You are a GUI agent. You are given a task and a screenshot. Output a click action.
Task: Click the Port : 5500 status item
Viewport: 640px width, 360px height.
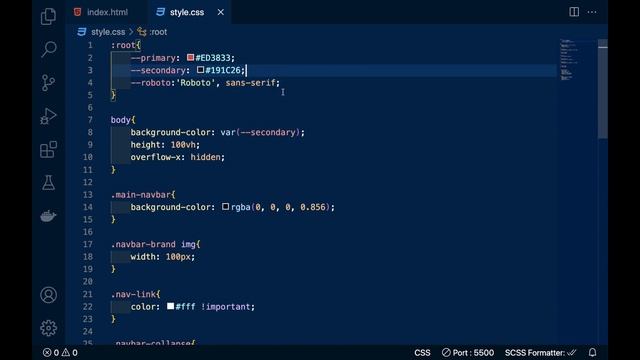[x=468, y=353]
